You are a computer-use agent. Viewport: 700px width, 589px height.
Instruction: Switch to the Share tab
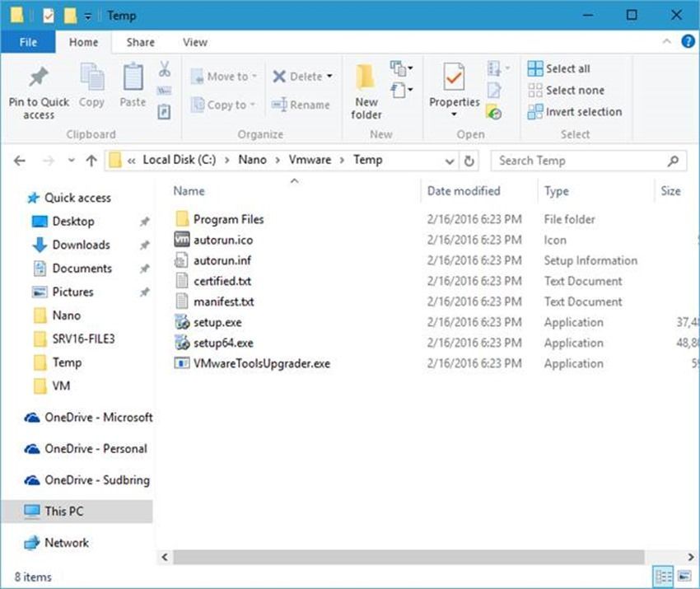pyautogui.click(x=140, y=42)
